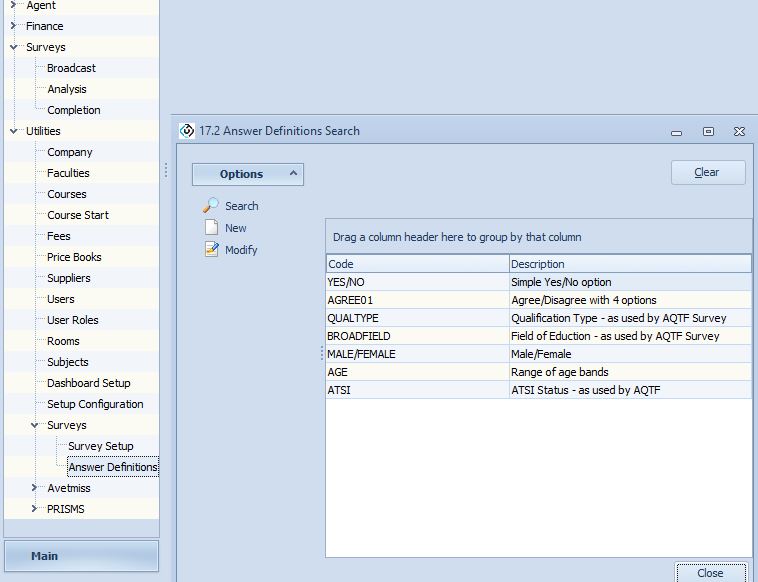
Task: Collapse the Utilities tree node
Action: pyautogui.click(x=14, y=131)
